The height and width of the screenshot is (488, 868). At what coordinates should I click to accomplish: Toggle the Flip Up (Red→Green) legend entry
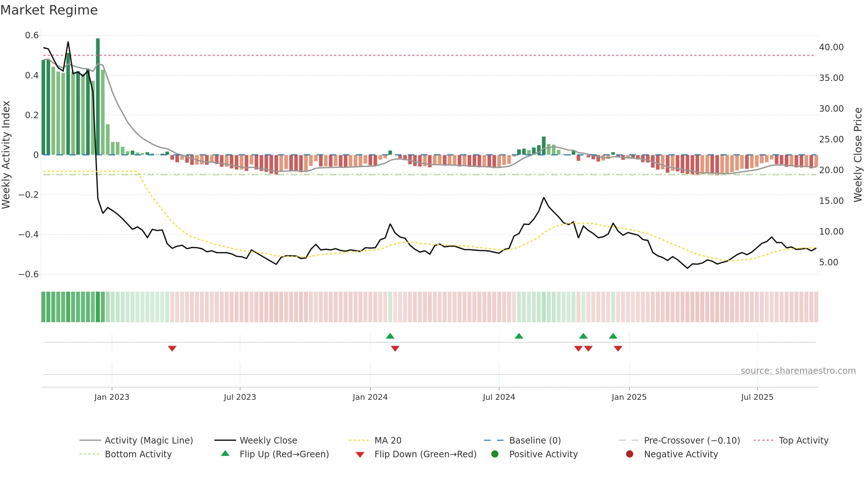[x=275, y=454]
